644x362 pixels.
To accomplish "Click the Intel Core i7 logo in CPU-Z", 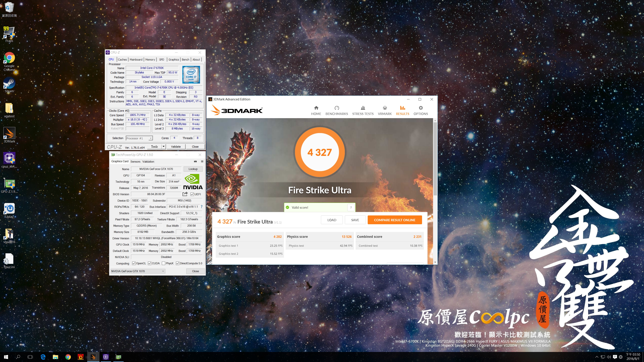I will 191,74.
